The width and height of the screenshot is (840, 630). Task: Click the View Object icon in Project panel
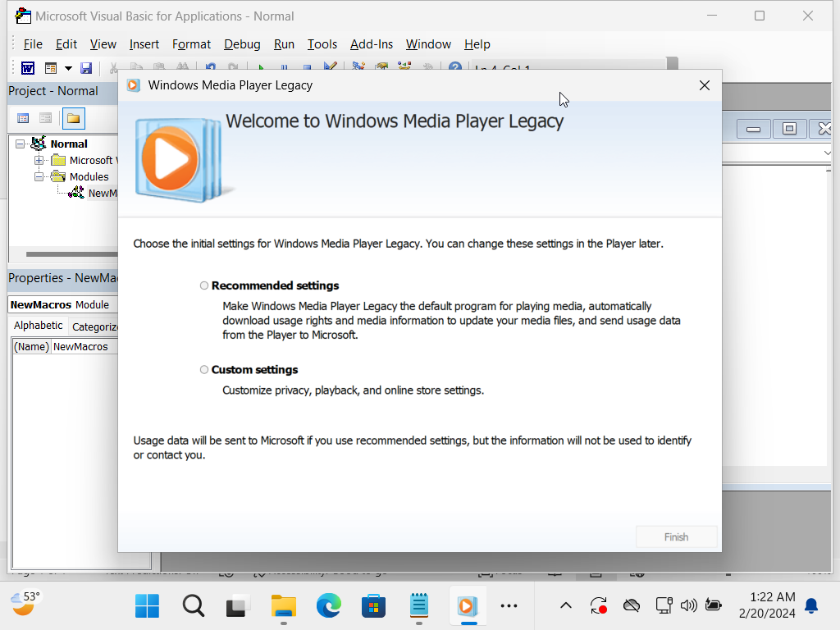coord(46,118)
